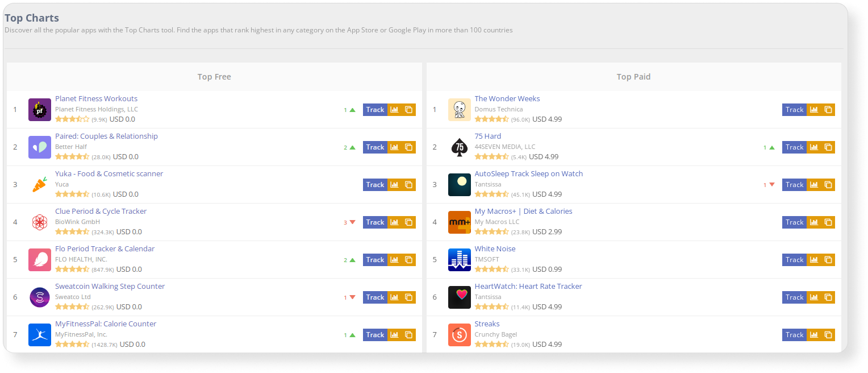Open Yuka - Food & Cosmetic scanner link

click(x=109, y=174)
